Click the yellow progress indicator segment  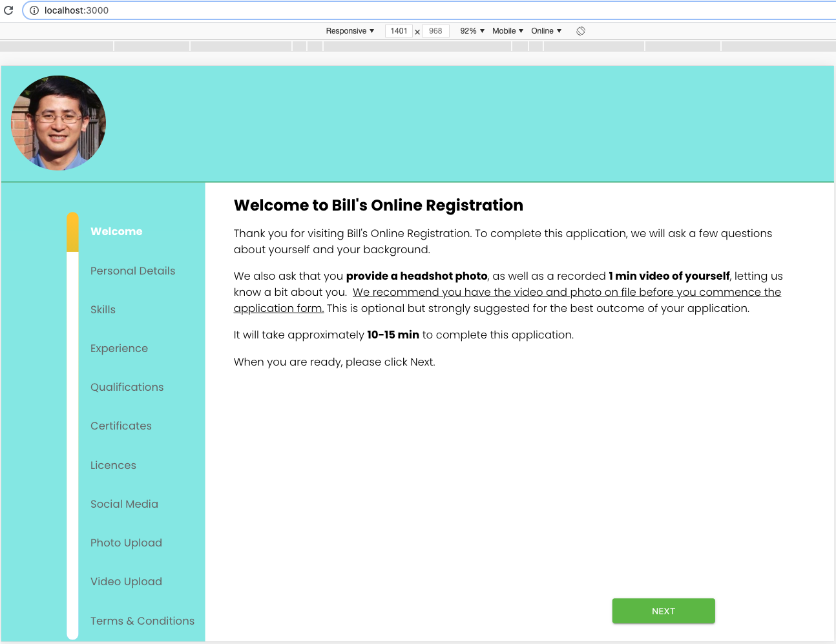pyautogui.click(x=72, y=232)
